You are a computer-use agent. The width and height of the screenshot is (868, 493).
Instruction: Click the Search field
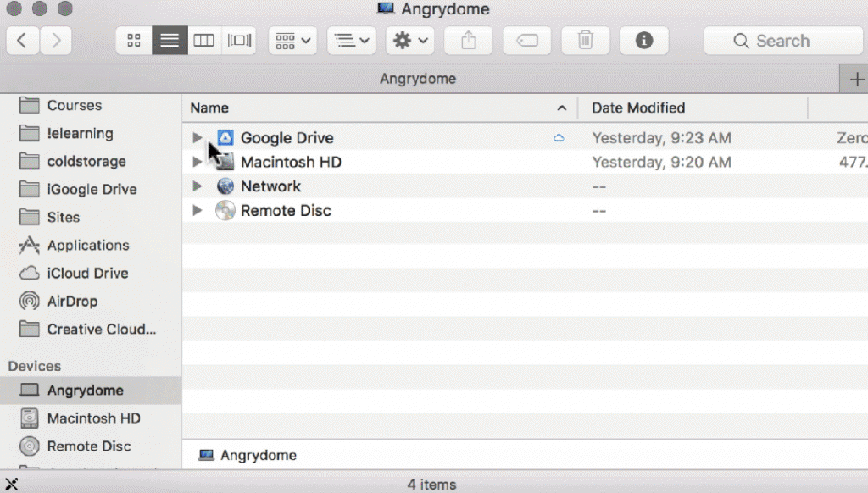(x=782, y=41)
